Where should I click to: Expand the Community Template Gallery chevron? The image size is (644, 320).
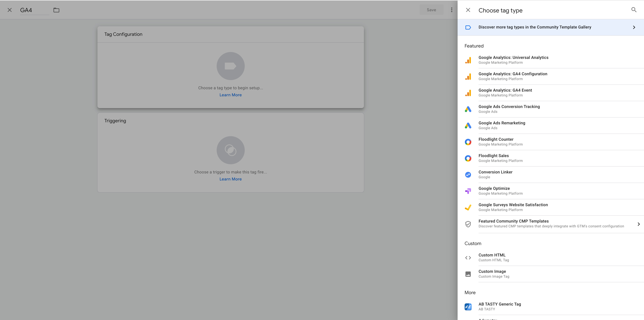tap(634, 27)
